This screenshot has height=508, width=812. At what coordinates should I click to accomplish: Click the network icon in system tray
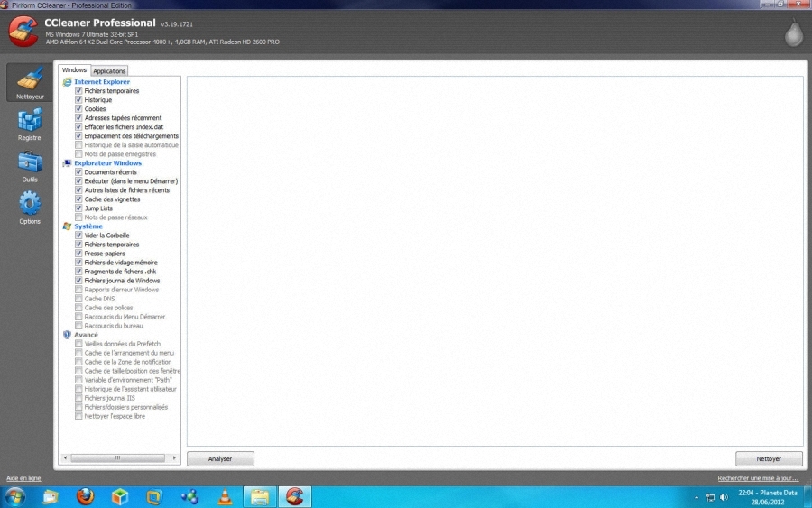tap(711, 498)
